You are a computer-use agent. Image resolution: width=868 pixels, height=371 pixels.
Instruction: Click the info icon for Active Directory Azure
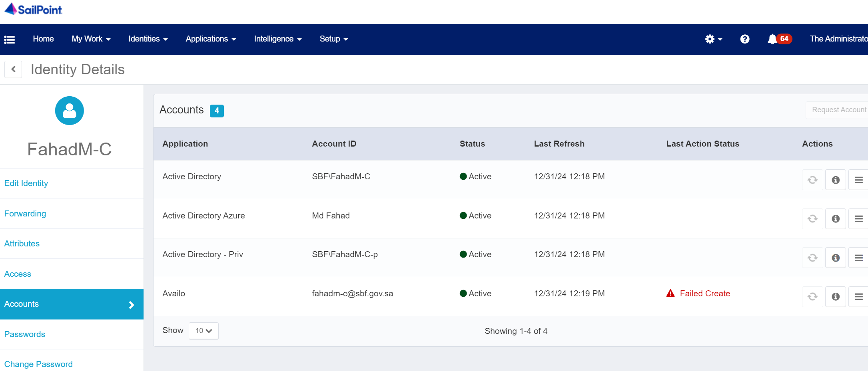[835, 219]
